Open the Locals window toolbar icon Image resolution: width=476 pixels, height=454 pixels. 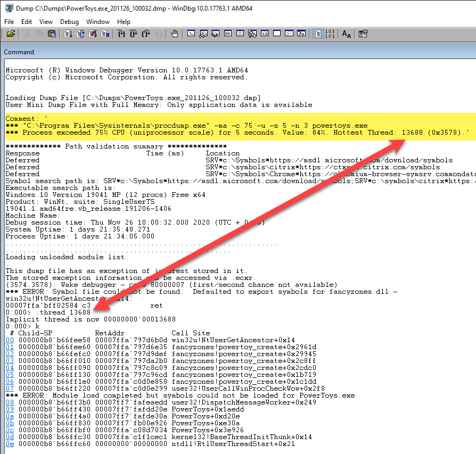coord(216,34)
